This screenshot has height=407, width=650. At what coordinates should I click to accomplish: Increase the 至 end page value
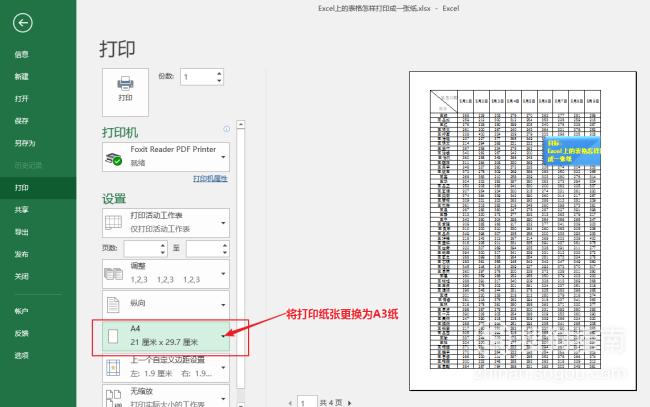[x=225, y=245]
